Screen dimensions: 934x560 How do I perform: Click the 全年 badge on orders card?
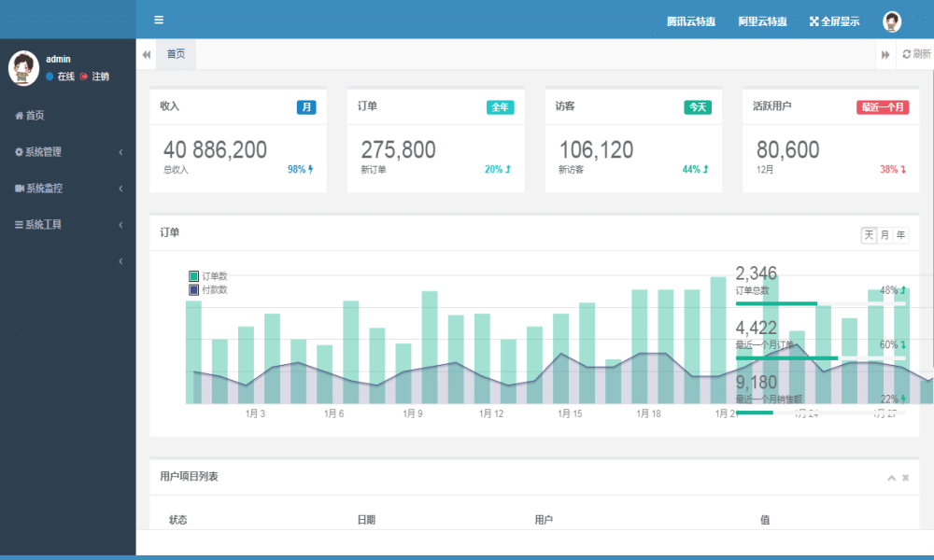tap(500, 107)
